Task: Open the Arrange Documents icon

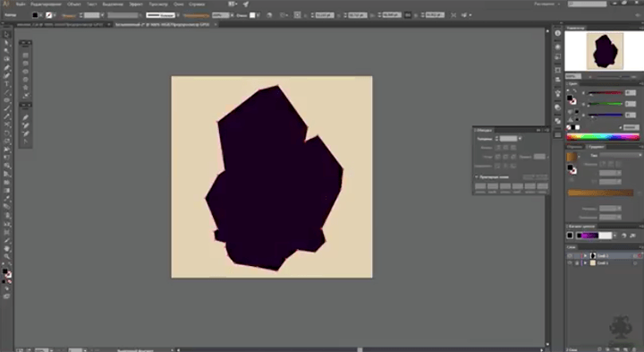Action: [233, 4]
